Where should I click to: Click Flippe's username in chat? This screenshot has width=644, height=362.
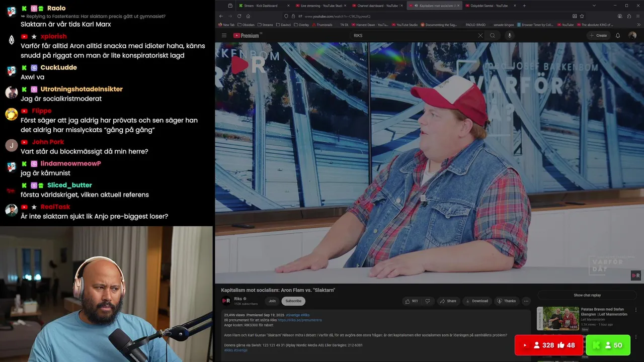(x=41, y=111)
